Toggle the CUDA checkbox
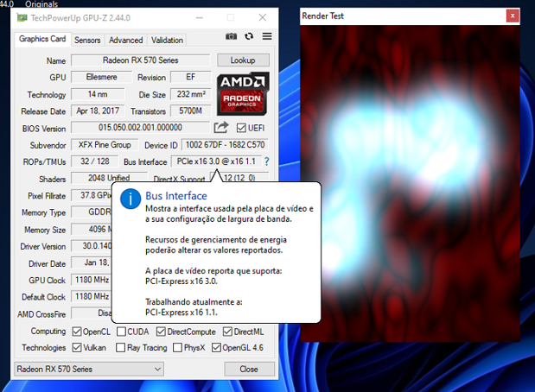The height and width of the screenshot is (392, 535). [121, 332]
